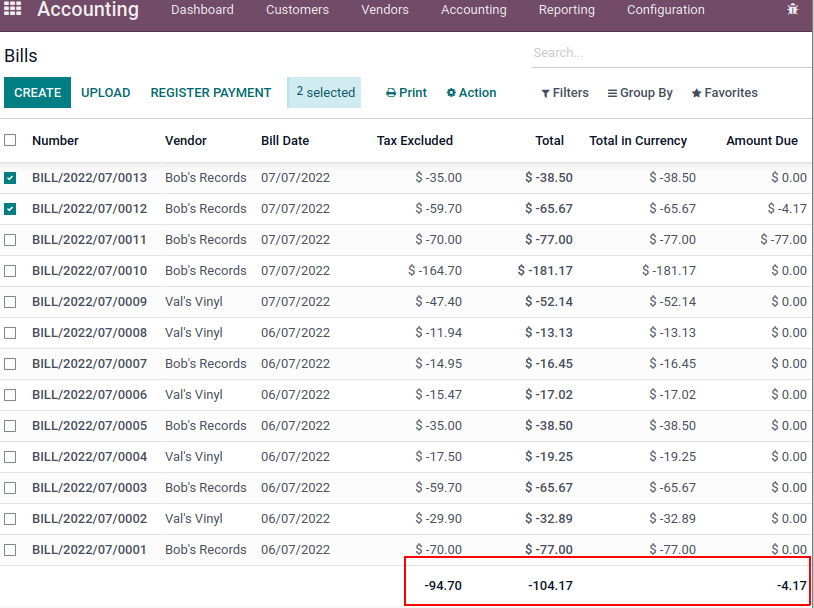This screenshot has height=608, width=814.
Task: Sort by Total in Currency header
Action: coord(638,141)
